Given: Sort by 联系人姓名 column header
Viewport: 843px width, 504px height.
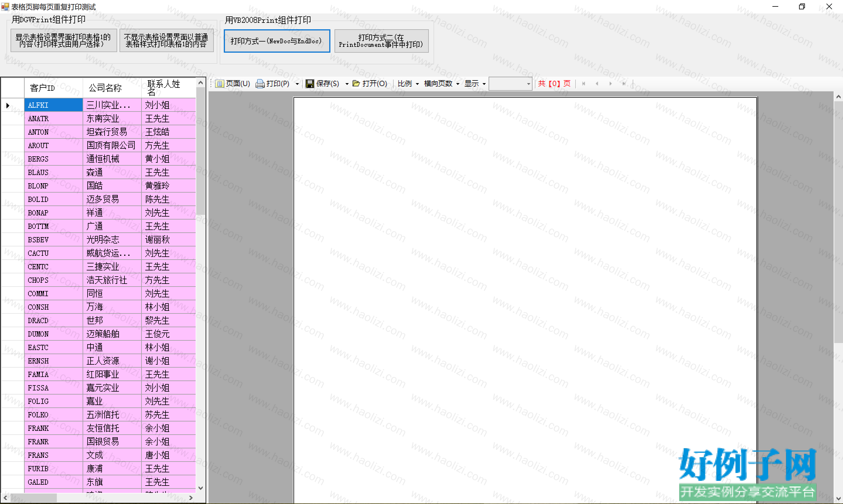Looking at the screenshot, I should click(168, 88).
